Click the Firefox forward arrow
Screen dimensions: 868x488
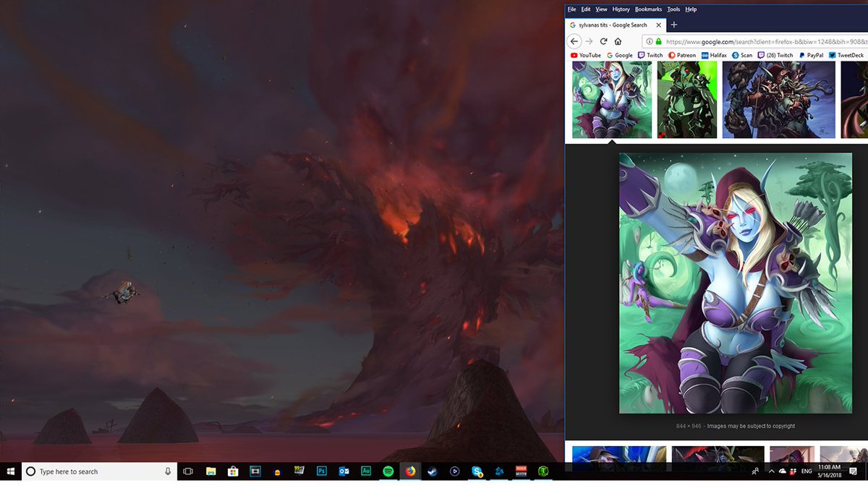pyautogui.click(x=589, y=41)
